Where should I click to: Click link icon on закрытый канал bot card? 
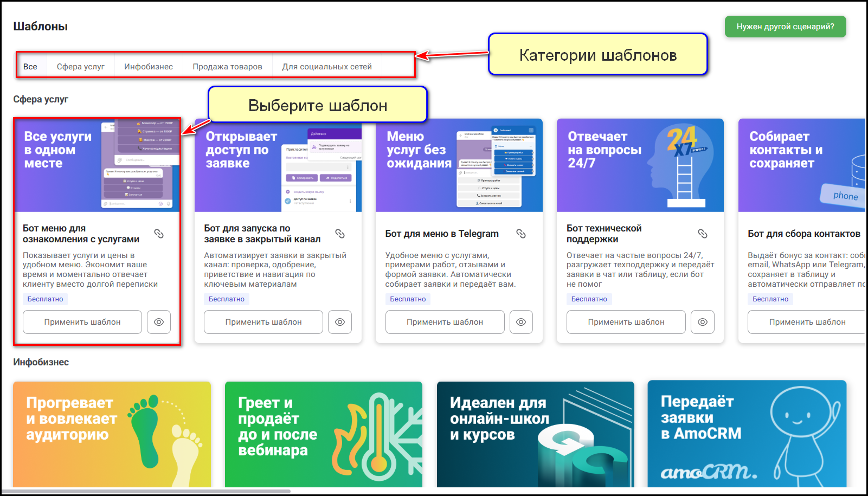tap(340, 234)
